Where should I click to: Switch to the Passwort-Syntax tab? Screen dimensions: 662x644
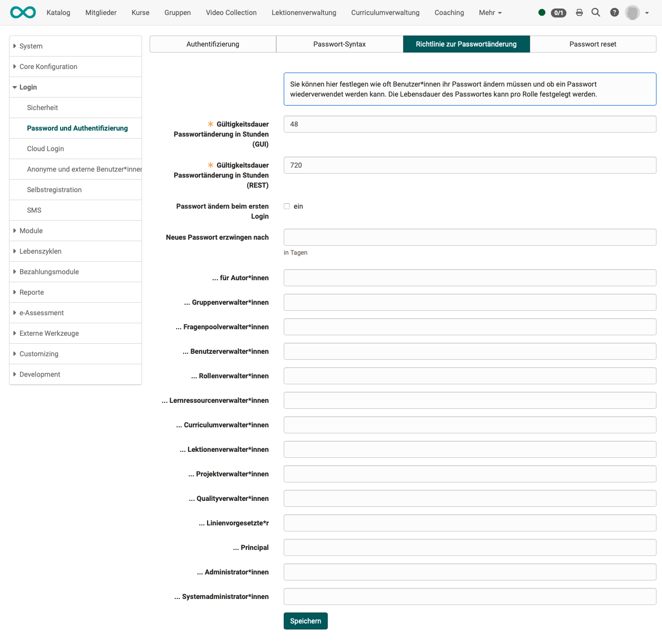(339, 44)
